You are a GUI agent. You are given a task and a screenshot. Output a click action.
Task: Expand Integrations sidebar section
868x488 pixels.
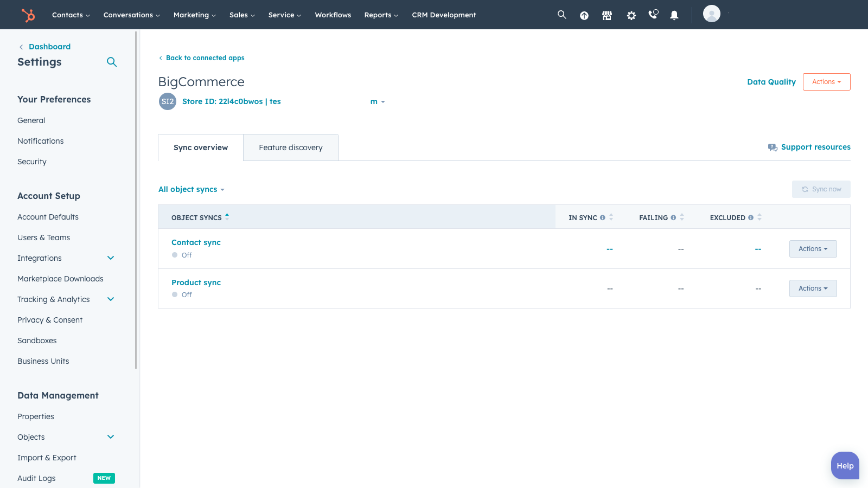tap(111, 258)
